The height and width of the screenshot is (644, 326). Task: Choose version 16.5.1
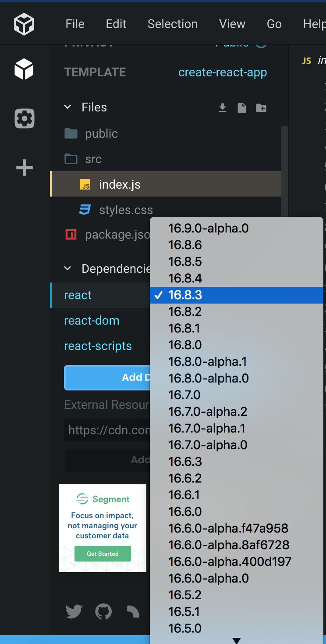(x=237, y=612)
